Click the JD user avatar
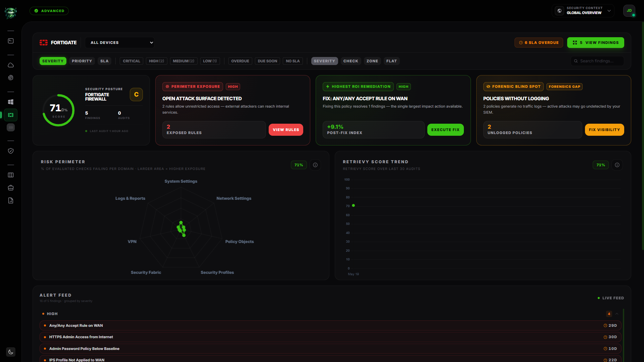644x362 pixels. click(x=629, y=11)
